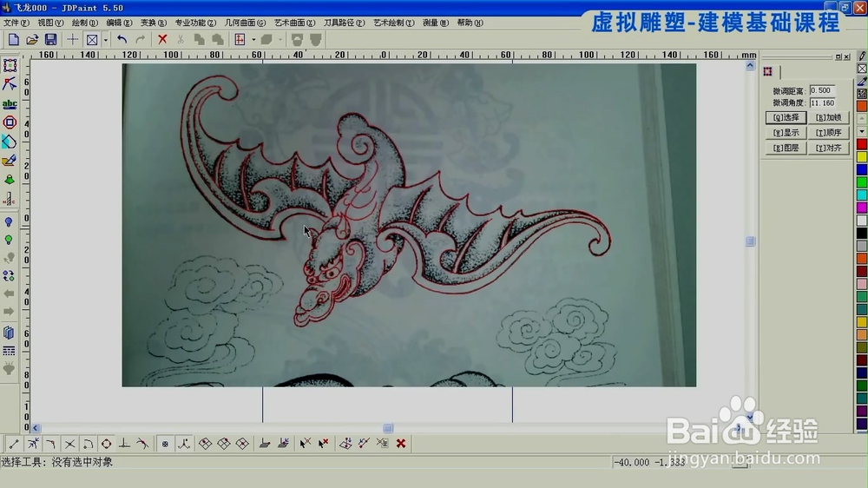Pick the yellow color swatch
868x488 pixels.
(862, 157)
